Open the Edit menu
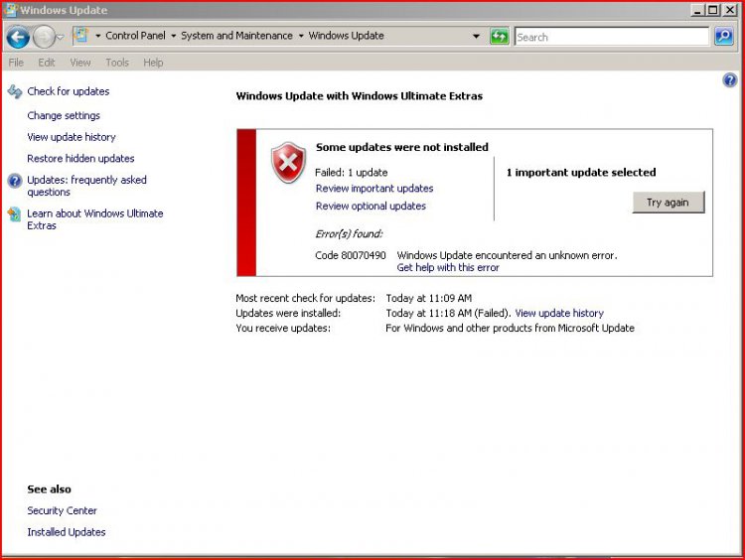Viewport: 745px width, 560px height. [47, 63]
